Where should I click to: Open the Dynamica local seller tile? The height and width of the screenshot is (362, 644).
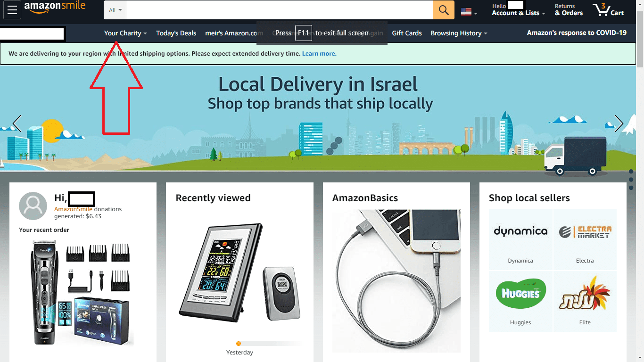[520, 239]
